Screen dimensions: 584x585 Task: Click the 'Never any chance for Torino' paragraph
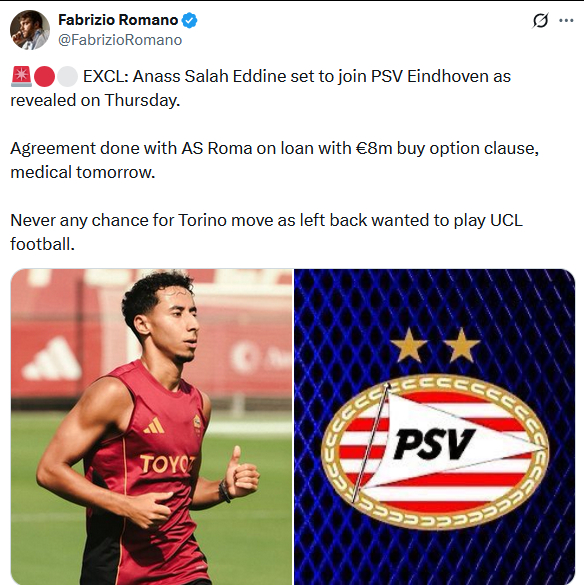click(266, 232)
